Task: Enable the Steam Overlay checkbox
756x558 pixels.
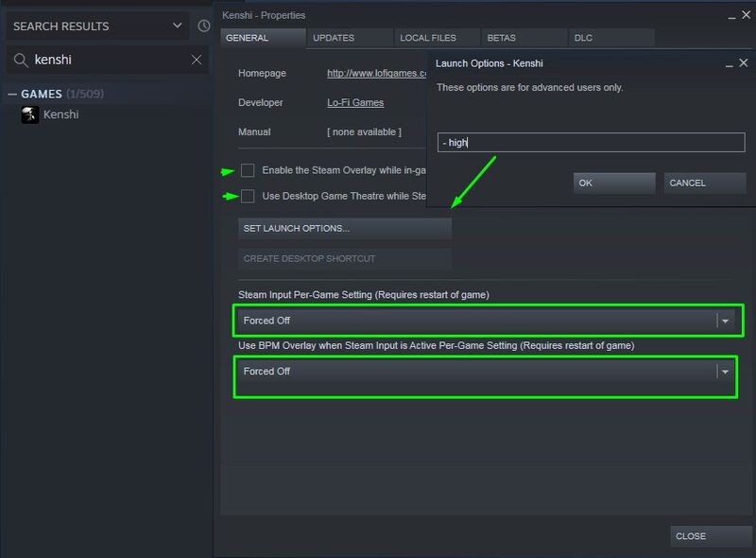Action: (248, 170)
